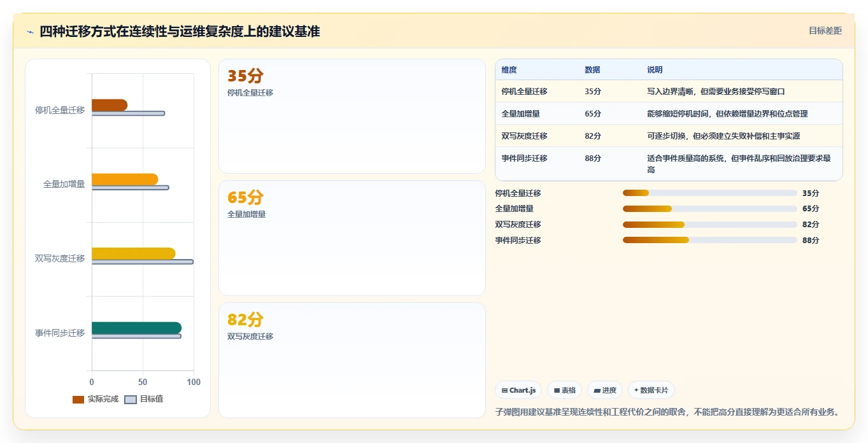Click the 数据卡片 tag chip
The height and width of the screenshot is (443, 868).
[651, 390]
